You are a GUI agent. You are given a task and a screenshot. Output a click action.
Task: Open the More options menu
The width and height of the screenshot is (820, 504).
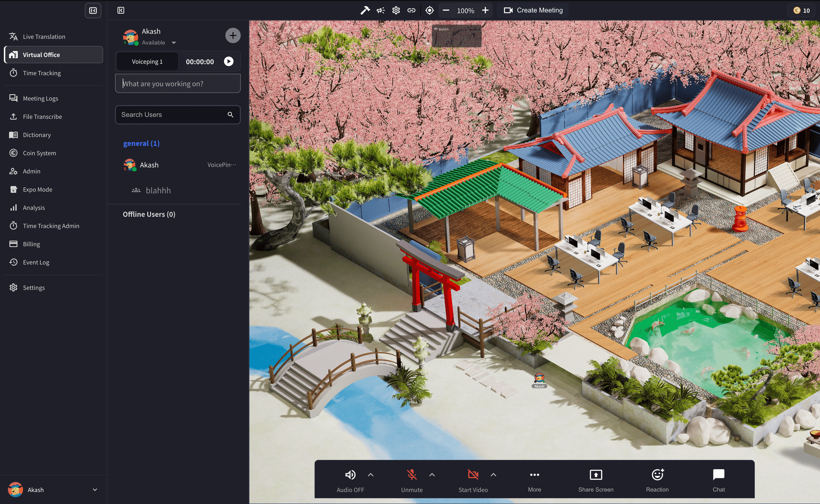click(x=535, y=480)
